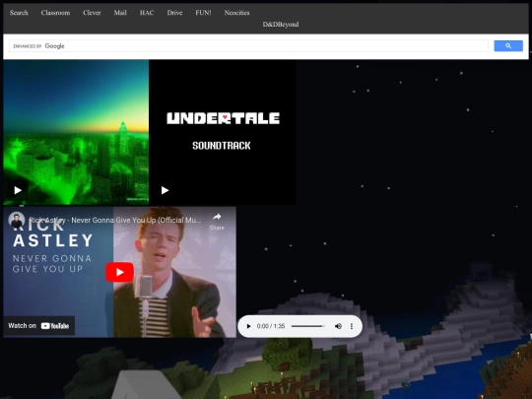Click the red YouTube play button
532x399 pixels.
pos(119,272)
